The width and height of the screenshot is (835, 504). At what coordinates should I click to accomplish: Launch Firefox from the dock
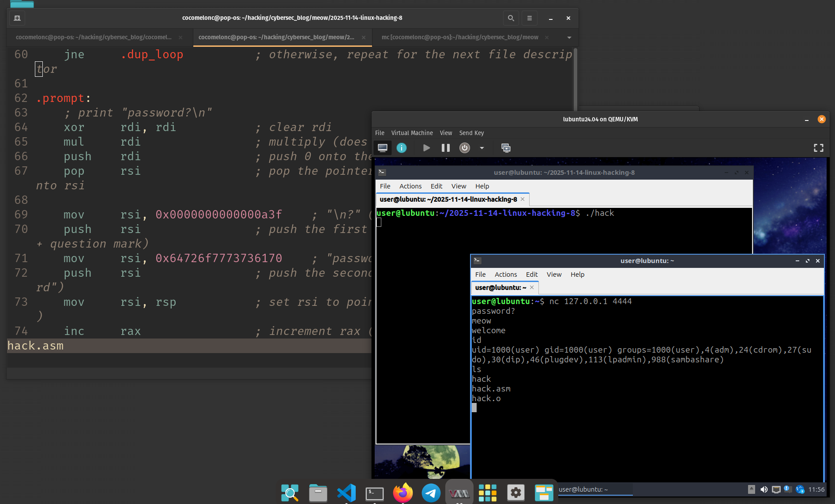402,493
